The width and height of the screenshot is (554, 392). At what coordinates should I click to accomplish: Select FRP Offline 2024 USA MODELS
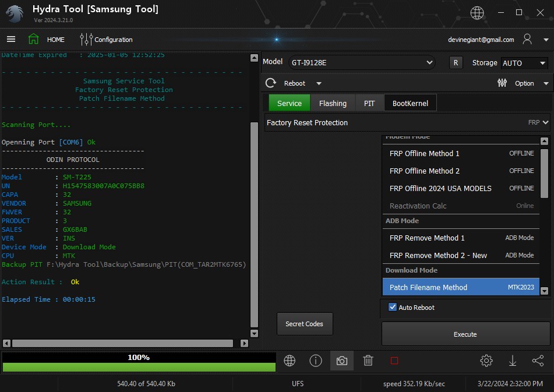(461, 188)
